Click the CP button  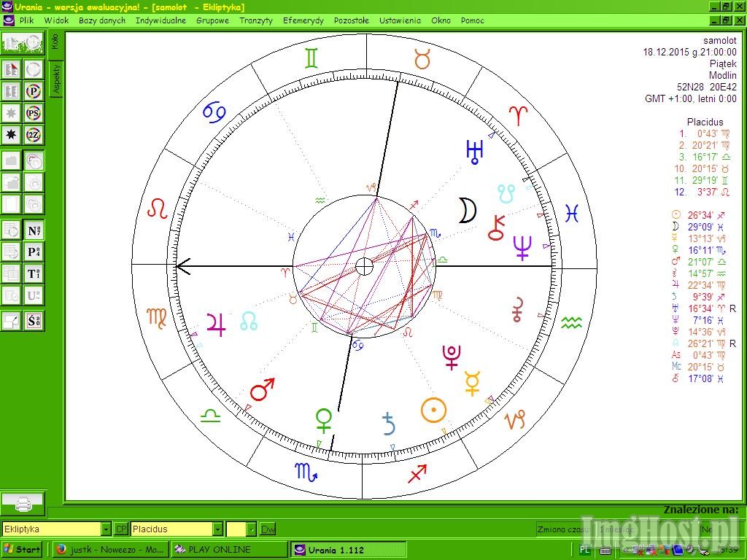click(x=121, y=529)
